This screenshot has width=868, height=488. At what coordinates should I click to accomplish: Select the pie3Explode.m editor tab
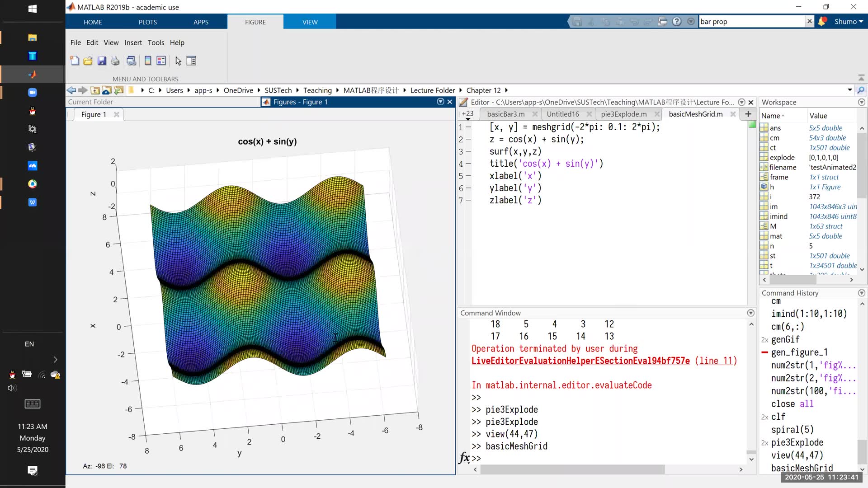click(623, 114)
